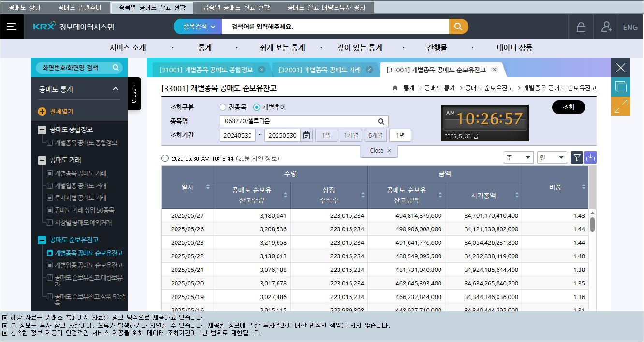The width and height of the screenshot is (644, 342).
Task: Open the 주 unit dropdown
Action: point(518,157)
